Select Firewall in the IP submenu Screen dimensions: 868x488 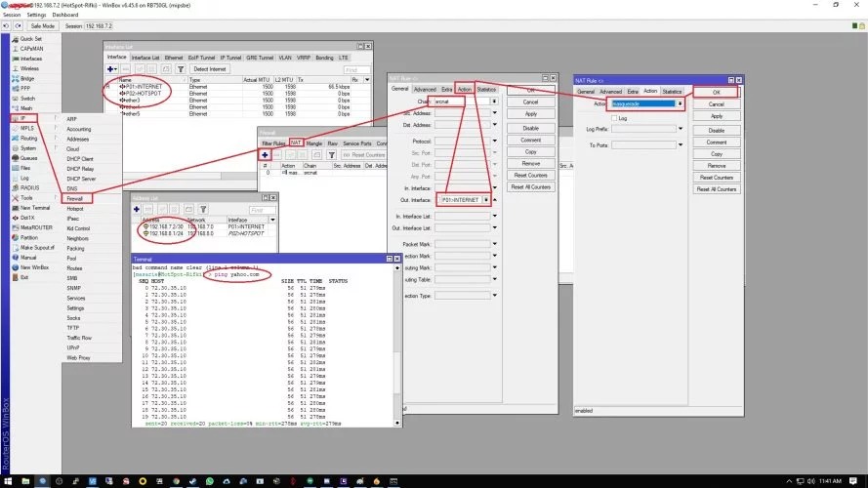coord(76,198)
